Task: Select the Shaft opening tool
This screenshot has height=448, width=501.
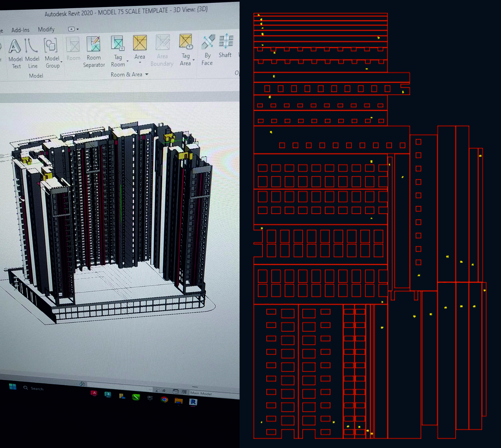Action: click(x=226, y=46)
